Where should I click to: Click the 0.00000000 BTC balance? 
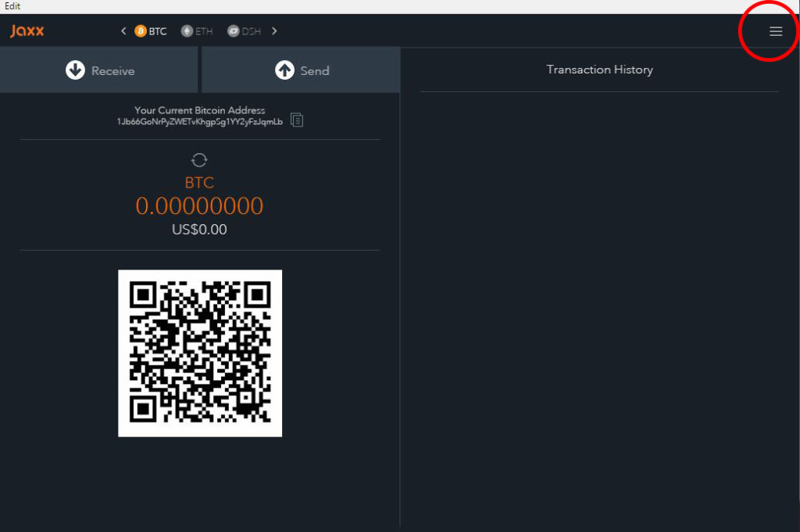click(x=199, y=206)
